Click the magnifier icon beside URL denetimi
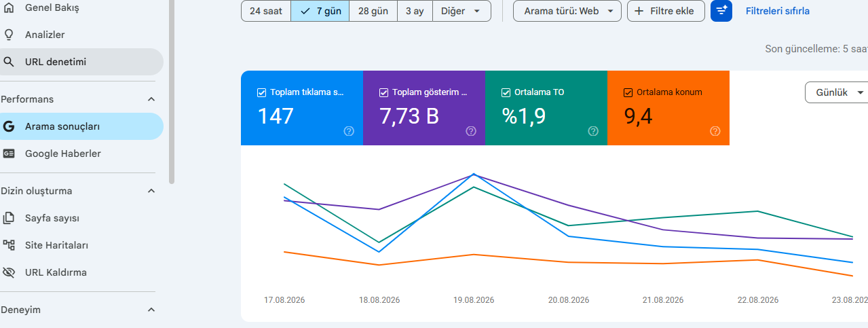The image size is (868, 328). point(9,62)
